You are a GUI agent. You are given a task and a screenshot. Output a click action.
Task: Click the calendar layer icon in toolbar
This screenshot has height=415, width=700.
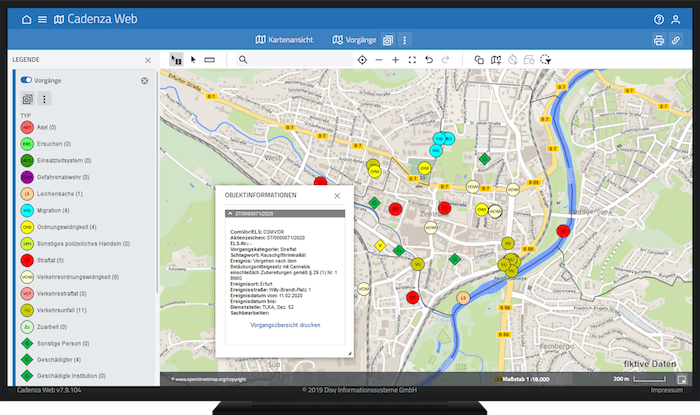[x=529, y=60]
